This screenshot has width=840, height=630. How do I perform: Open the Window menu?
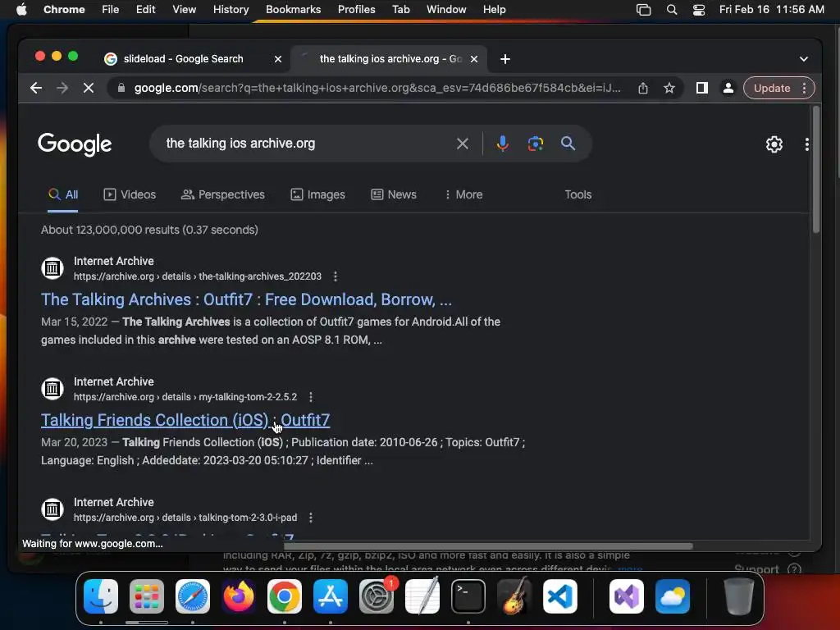446,10
